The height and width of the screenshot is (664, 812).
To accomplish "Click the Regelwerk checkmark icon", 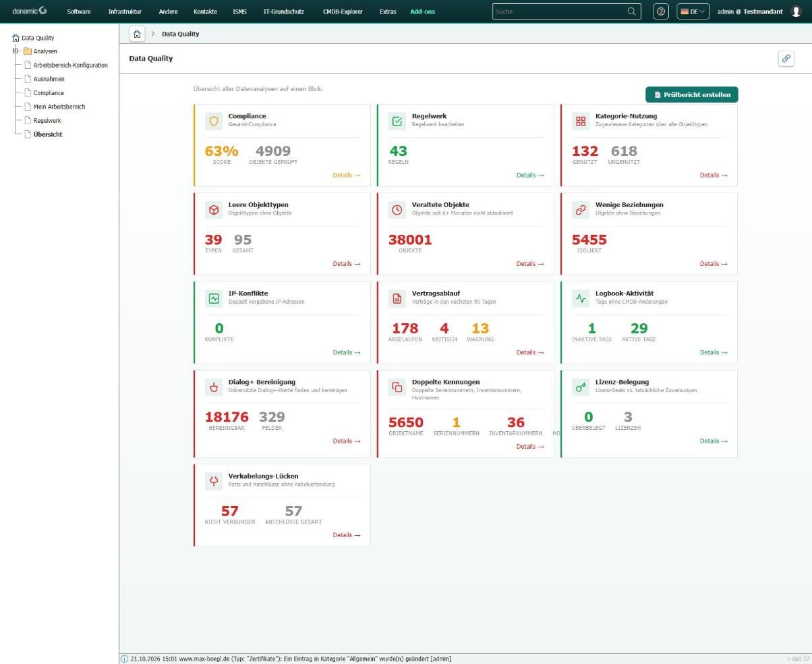I will [x=397, y=121].
